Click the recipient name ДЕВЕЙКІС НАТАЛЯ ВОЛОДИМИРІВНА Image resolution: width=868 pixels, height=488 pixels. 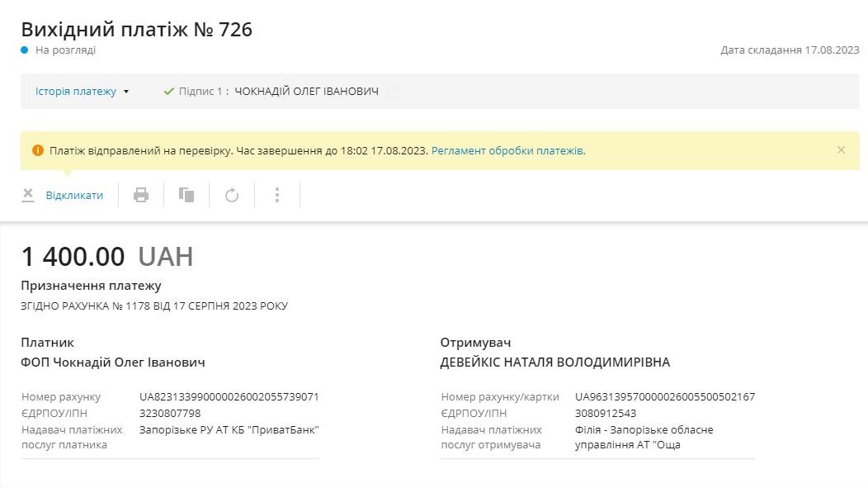click(554, 362)
